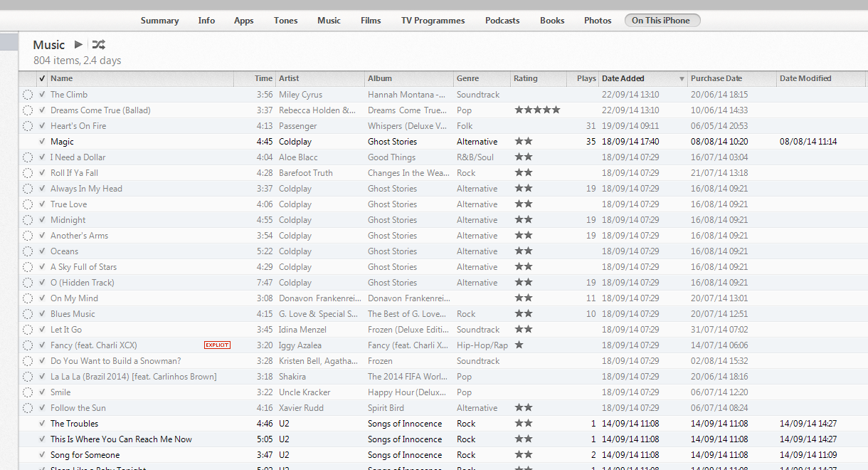Click Idina Menzel artist cell
Viewport: 868px width, 470px height.
[303, 330]
